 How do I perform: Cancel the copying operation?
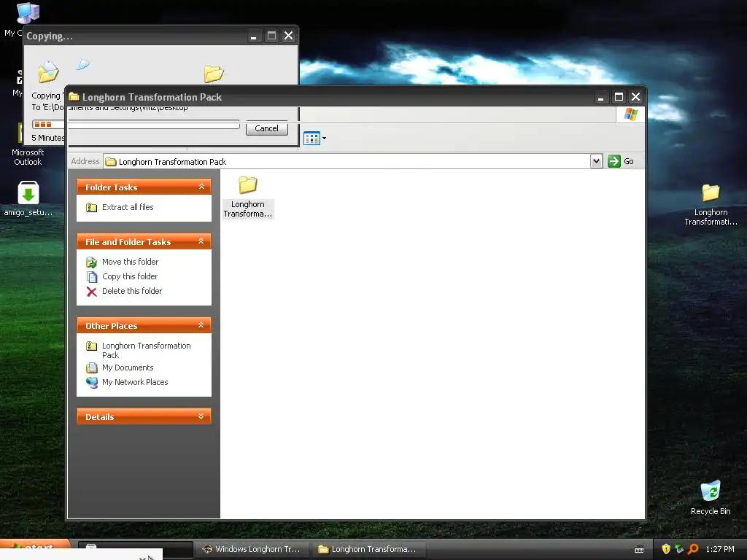[x=266, y=128]
